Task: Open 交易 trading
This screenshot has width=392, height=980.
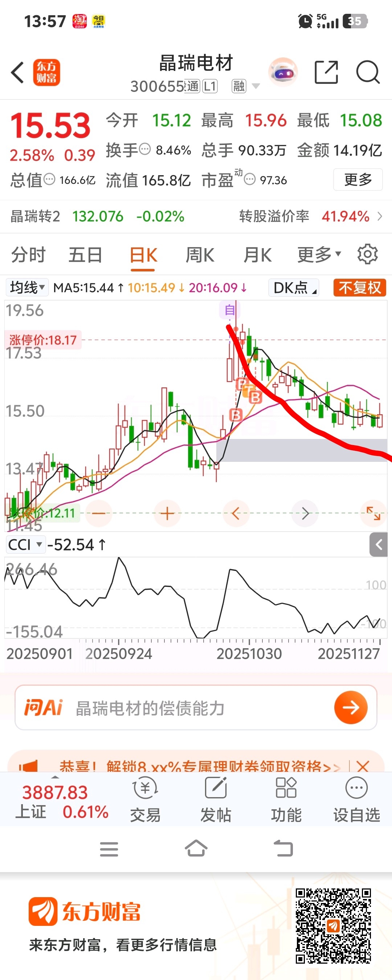Action: click(145, 799)
